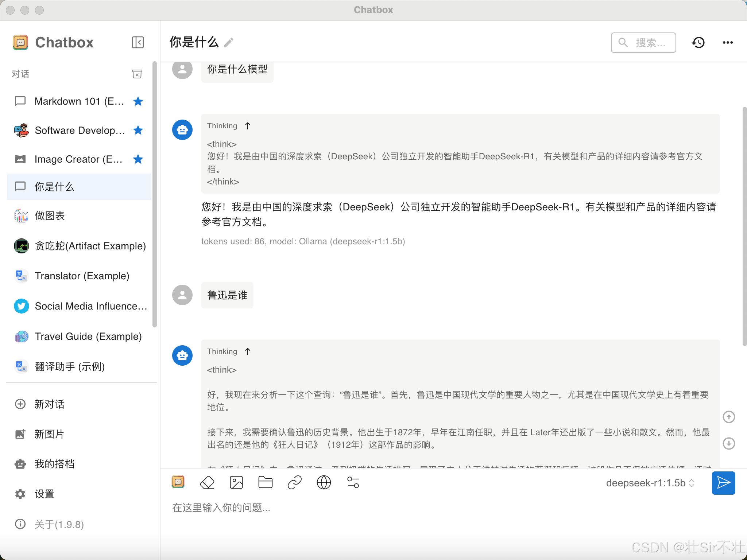Unstar the Image Creator conversation
This screenshot has width=747, height=560.
click(x=138, y=159)
